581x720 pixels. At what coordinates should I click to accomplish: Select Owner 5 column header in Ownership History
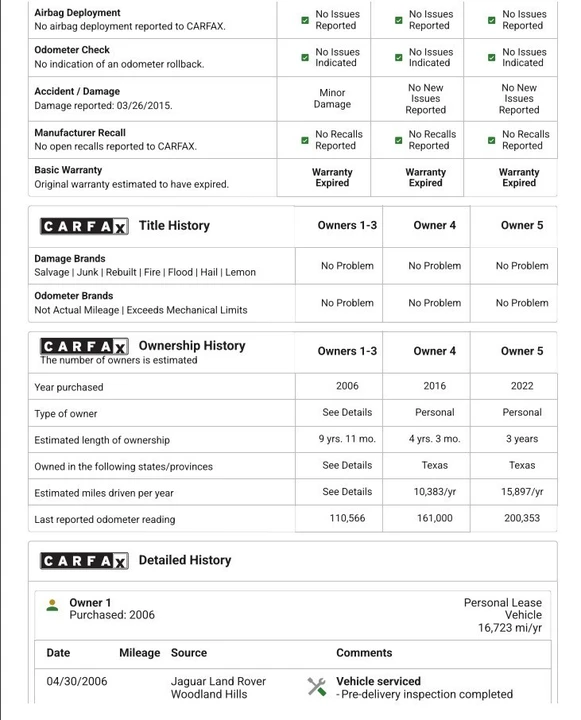pos(522,351)
